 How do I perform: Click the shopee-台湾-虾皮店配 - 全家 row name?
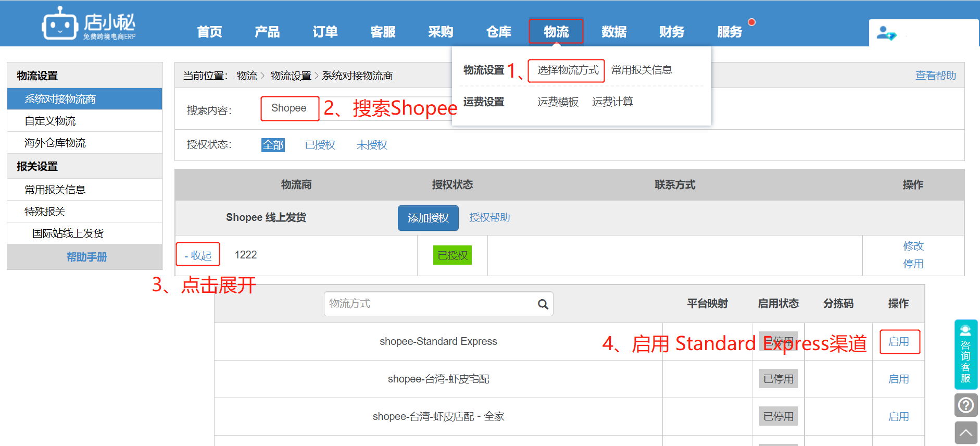(438, 417)
